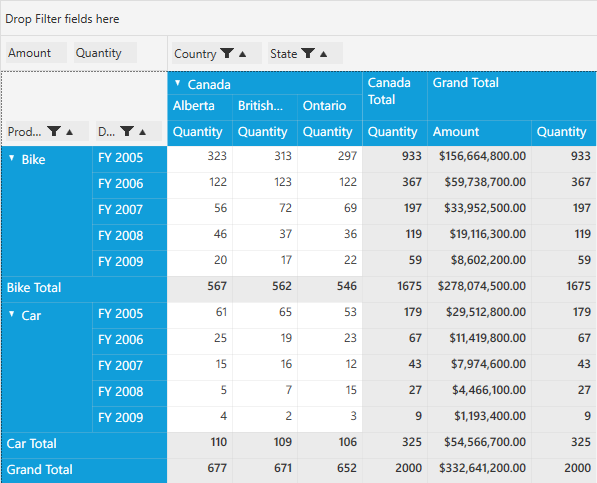Select the Grand Total row header
Viewport: 597px width, 483px height.
pyautogui.click(x=84, y=470)
